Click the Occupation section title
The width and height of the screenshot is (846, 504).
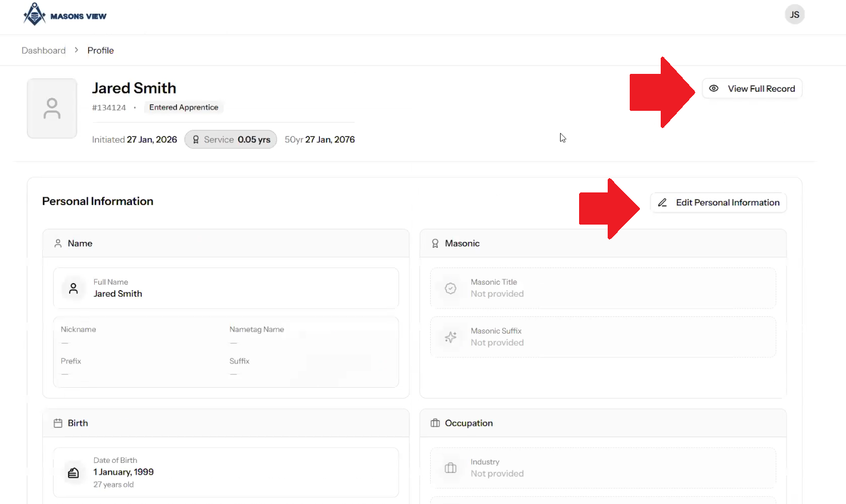point(469,423)
